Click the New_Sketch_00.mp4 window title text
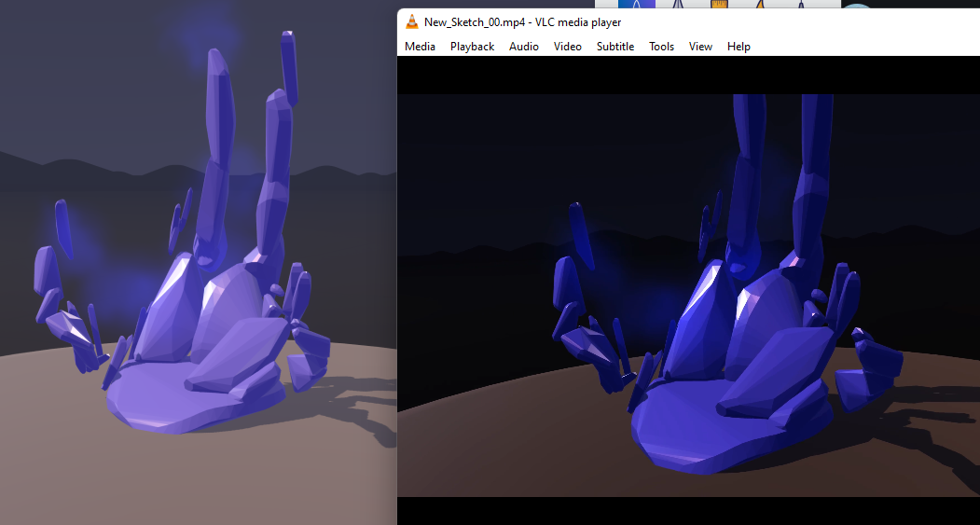The height and width of the screenshot is (525, 980). click(522, 22)
